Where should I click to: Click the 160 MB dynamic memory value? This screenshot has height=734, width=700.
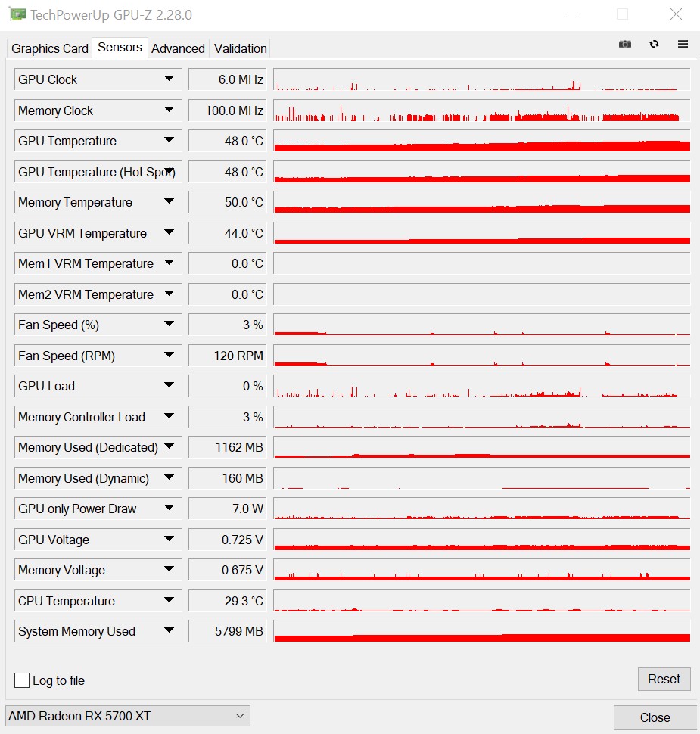(x=228, y=478)
